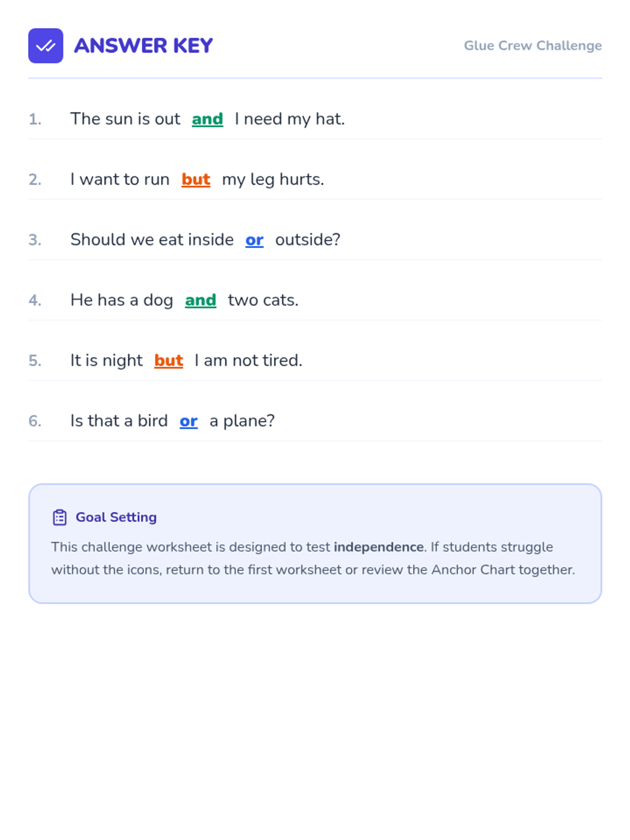The width and height of the screenshot is (630, 840).
Task: Click the green 'and' in sentence 4
Action: [x=201, y=300]
